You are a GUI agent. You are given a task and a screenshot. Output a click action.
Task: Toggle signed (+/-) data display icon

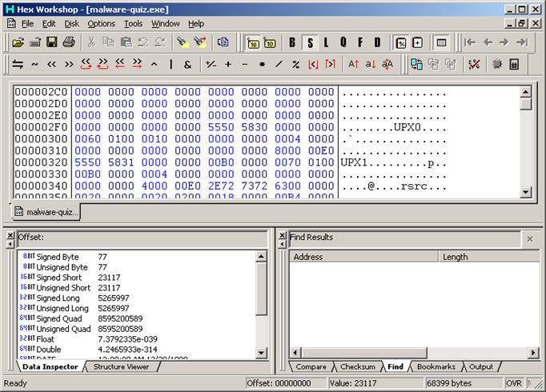[x=401, y=42]
